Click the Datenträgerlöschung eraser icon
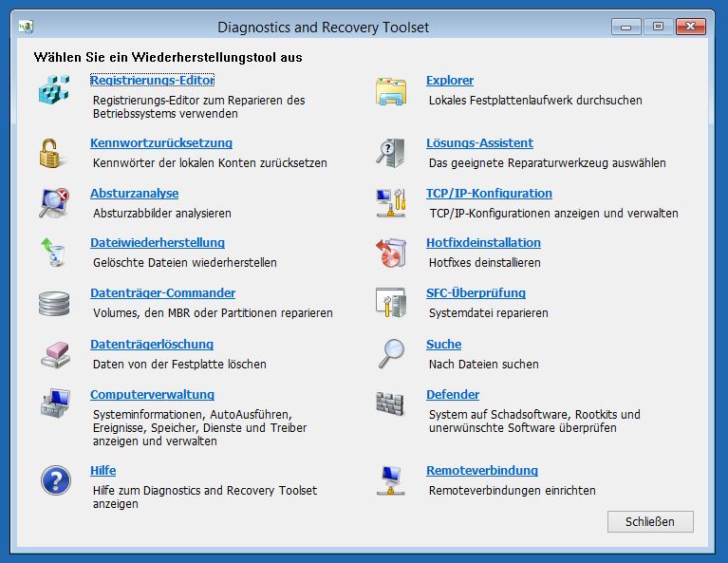 (55, 355)
